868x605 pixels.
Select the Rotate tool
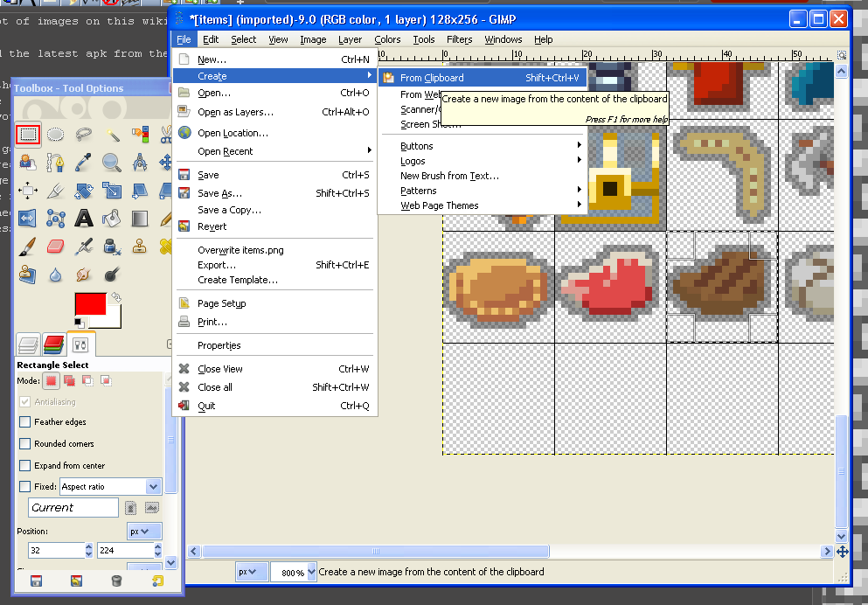click(84, 191)
